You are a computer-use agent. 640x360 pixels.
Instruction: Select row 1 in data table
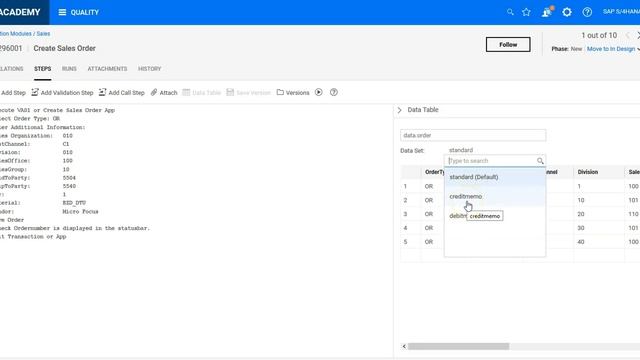tap(405, 186)
